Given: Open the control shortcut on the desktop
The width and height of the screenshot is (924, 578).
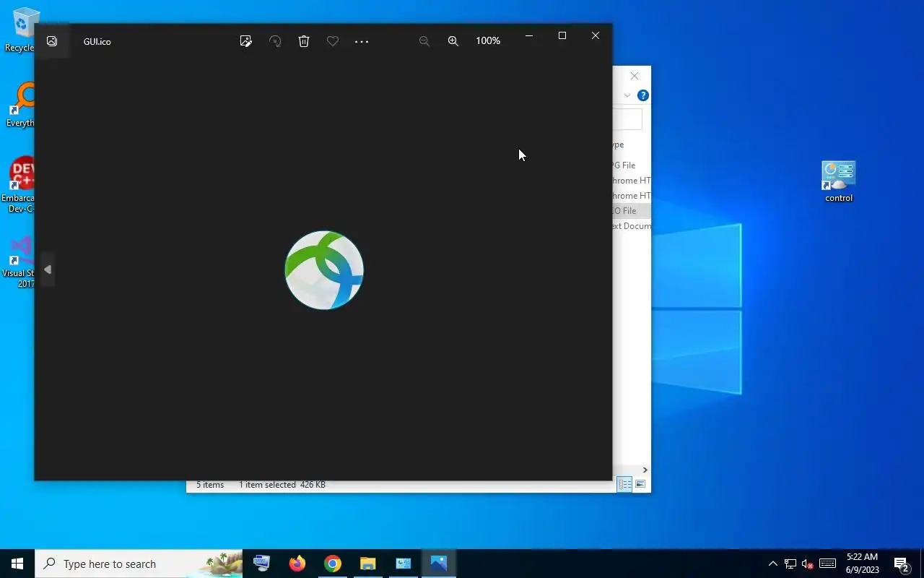Looking at the screenshot, I should tap(839, 181).
